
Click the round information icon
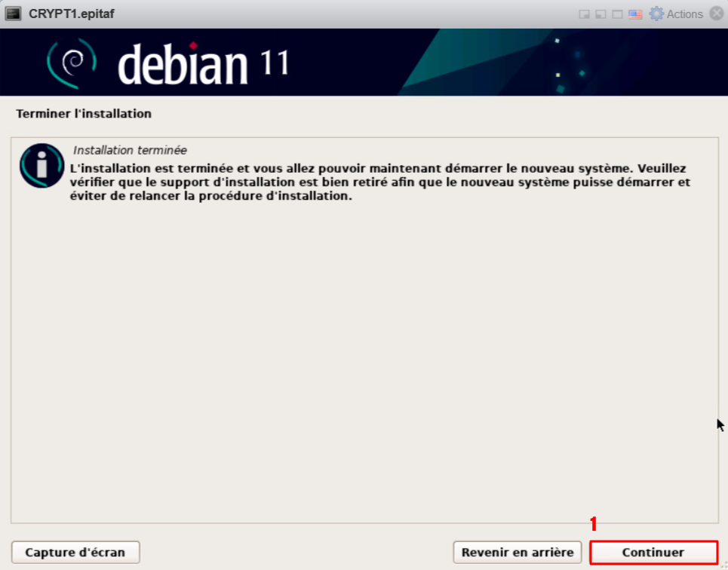[41, 166]
